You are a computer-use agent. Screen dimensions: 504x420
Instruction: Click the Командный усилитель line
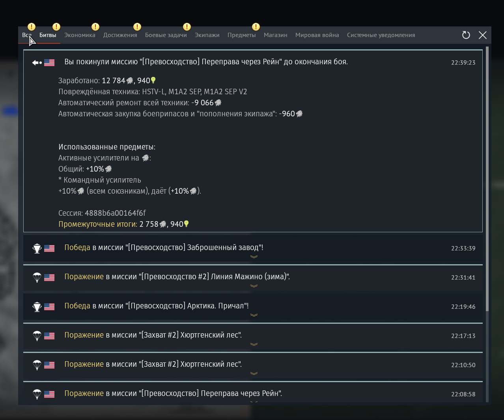pos(100,180)
